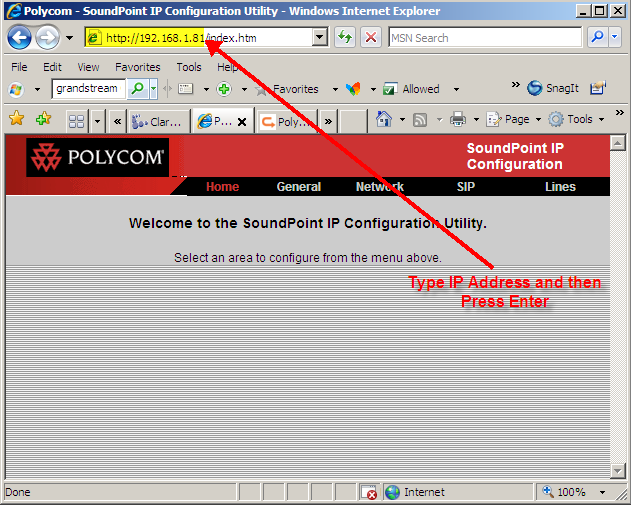Click the green Refresh arrows icon
The image size is (631, 505).
[x=345, y=37]
